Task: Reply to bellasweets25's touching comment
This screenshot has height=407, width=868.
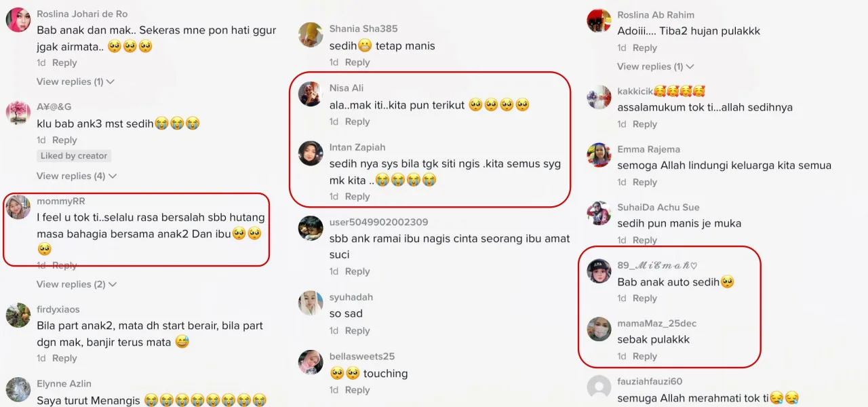Action: 357,390
